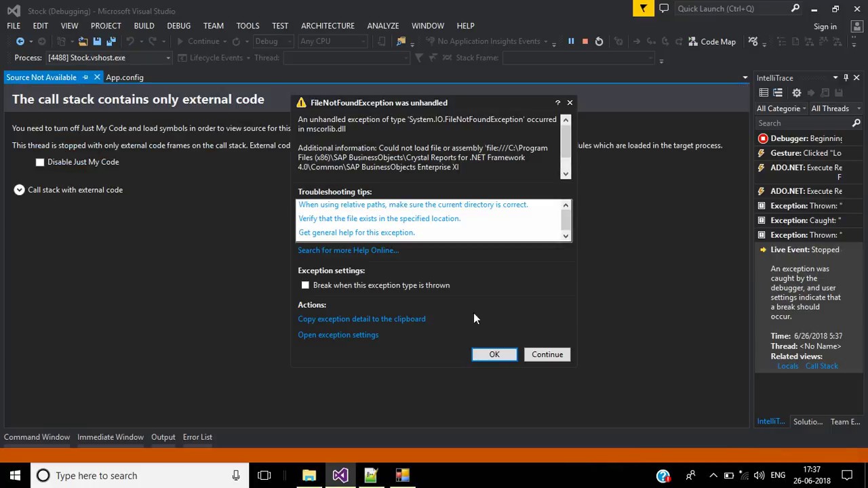The image size is (868, 488).
Task: Pin the IntelliTrace panel
Action: pos(846,78)
